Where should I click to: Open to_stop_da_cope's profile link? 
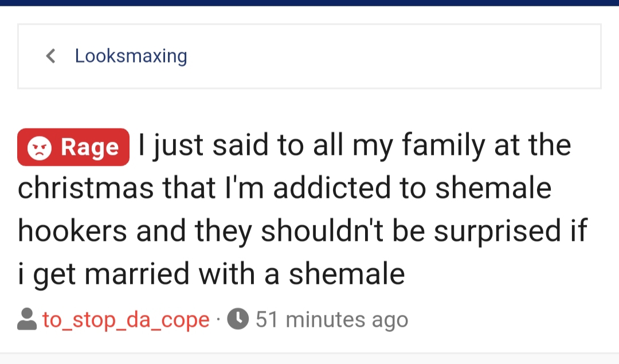tap(126, 320)
